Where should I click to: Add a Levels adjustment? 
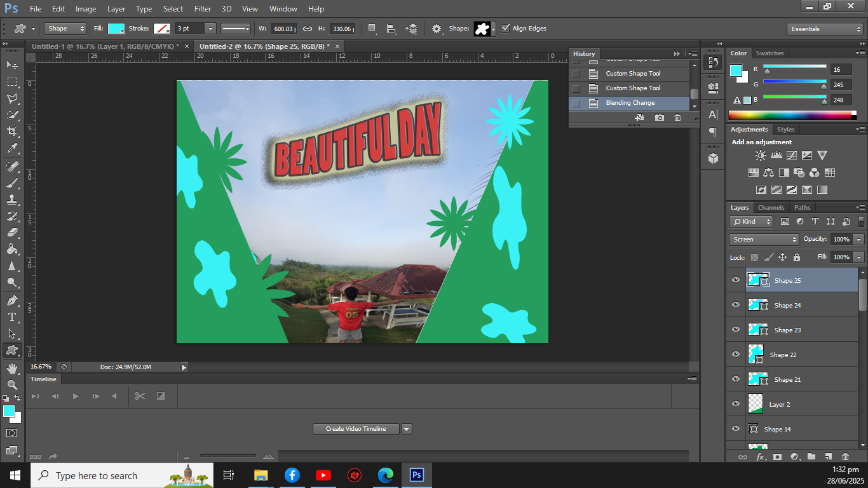pos(776,155)
